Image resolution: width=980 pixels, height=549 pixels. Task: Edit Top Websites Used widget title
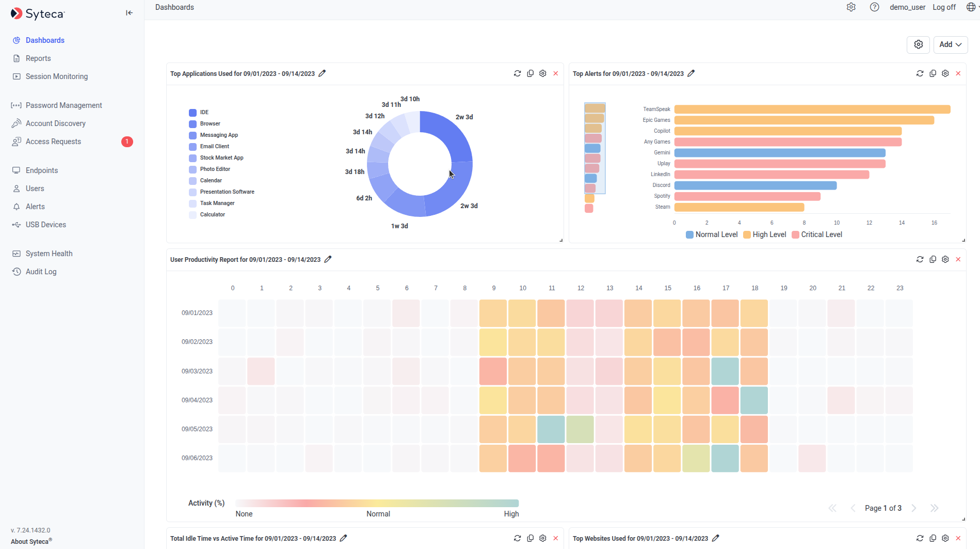[715, 538]
